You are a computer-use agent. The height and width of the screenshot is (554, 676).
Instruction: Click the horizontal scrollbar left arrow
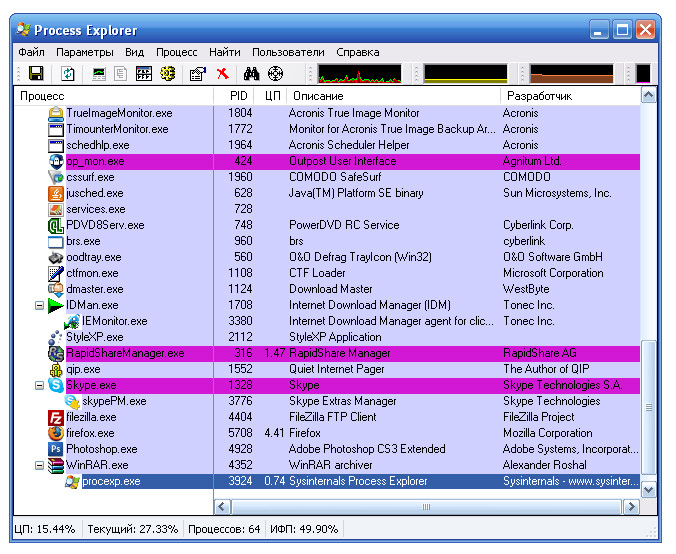(222, 507)
